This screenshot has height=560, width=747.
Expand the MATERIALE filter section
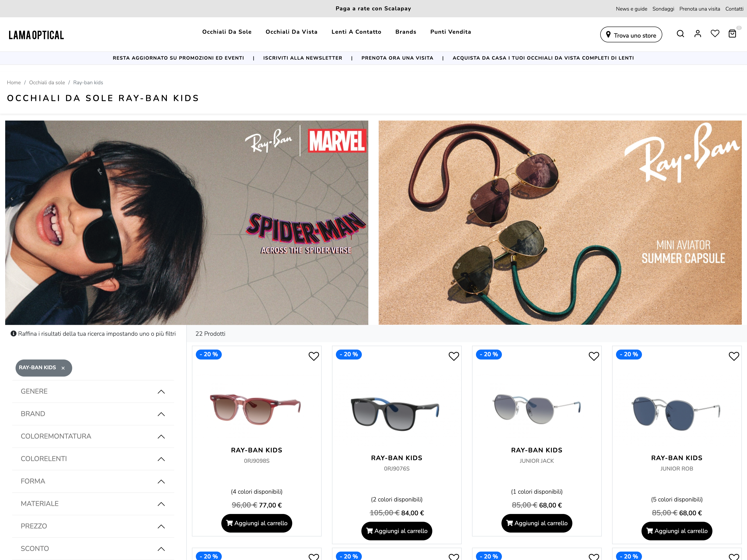coord(93,504)
